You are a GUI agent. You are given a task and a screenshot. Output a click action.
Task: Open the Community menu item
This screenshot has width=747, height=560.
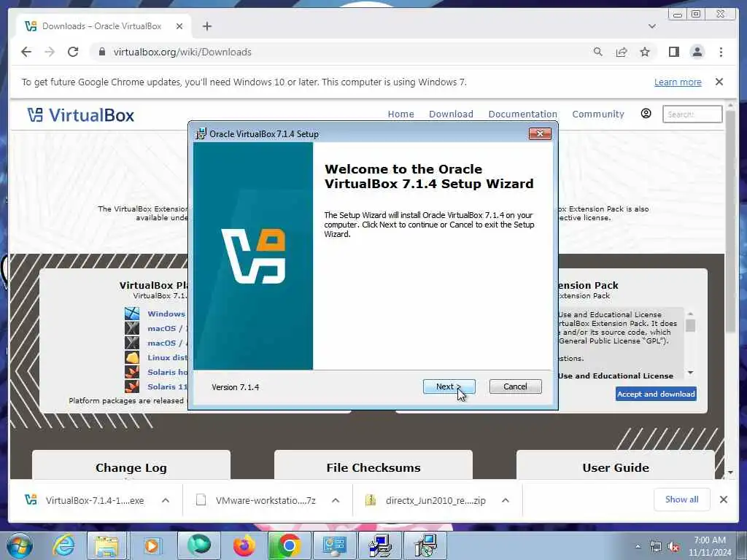click(x=598, y=114)
